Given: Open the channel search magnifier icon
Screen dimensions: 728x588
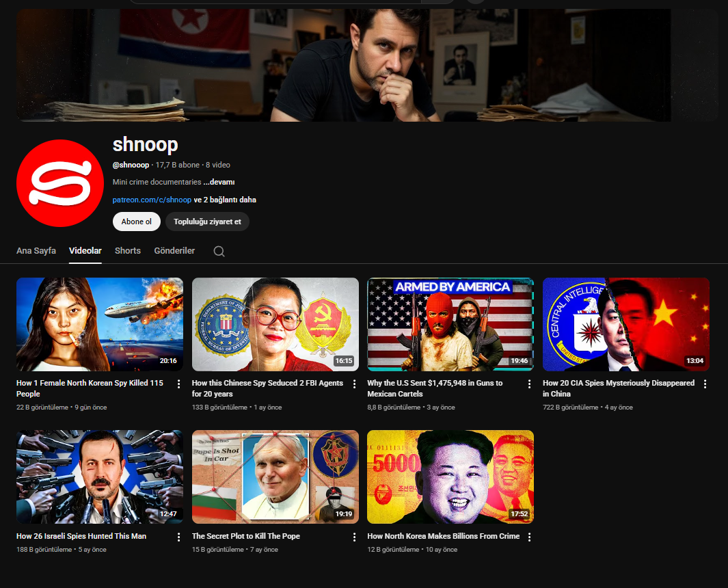Looking at the screenshot, I should (x=219, y=252).
